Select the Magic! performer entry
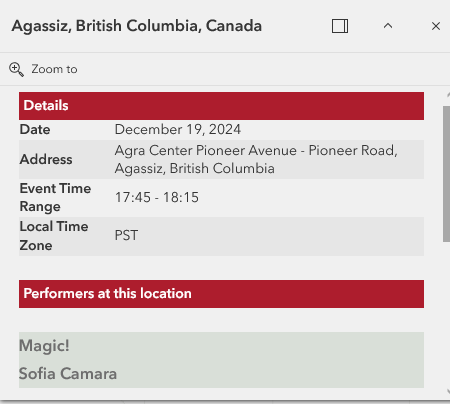This screenshot has height=404, width=450. click(x=44, y=346)
